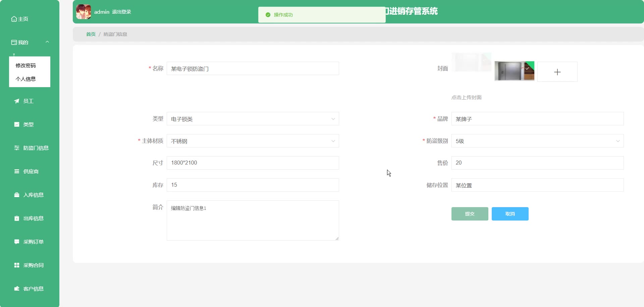Click the 我的 menu icon in sidebar

[x=14, y=43]
